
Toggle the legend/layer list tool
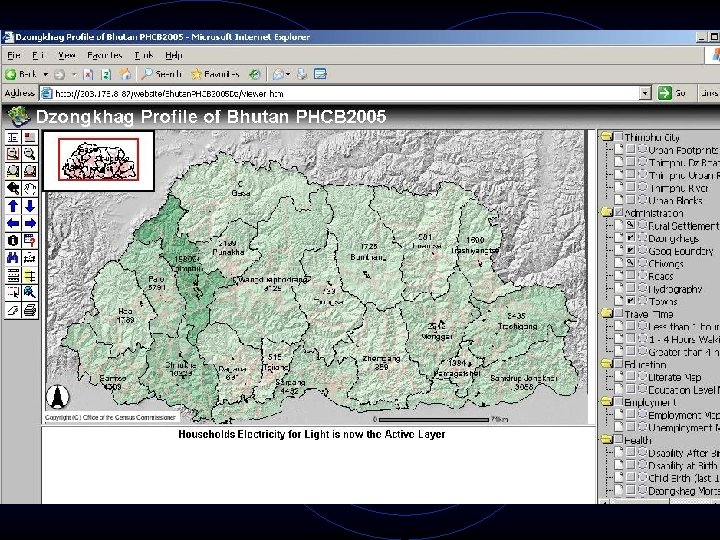[13, 137]
